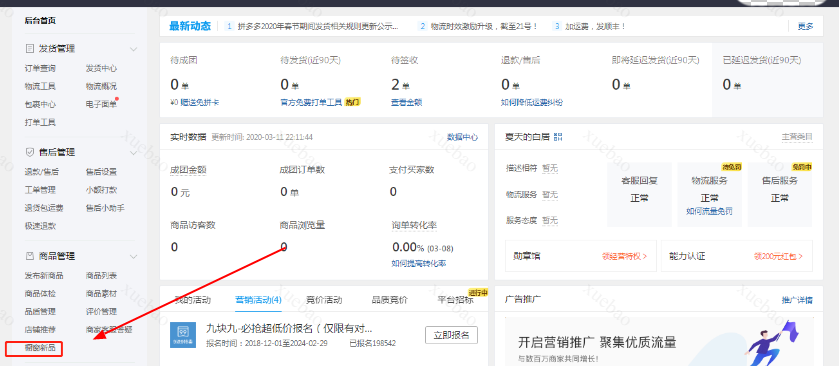Click the 商品管理 section icon
The height and width of the screenshot is (366, 839).
click(30, 256)
